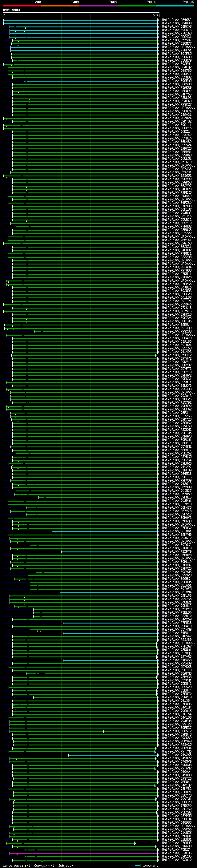The width and height of the screenshot is (197, 868).
Task: Open hit UniRef100_A2XEM6
Action: tap(177, 853)
